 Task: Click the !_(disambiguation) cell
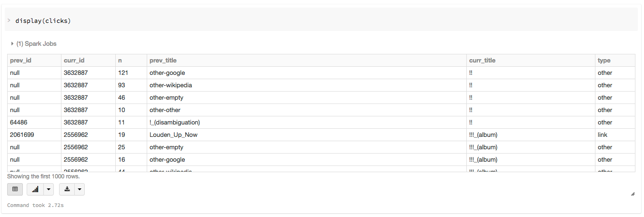pyautogui.click(x=174, y=123)
